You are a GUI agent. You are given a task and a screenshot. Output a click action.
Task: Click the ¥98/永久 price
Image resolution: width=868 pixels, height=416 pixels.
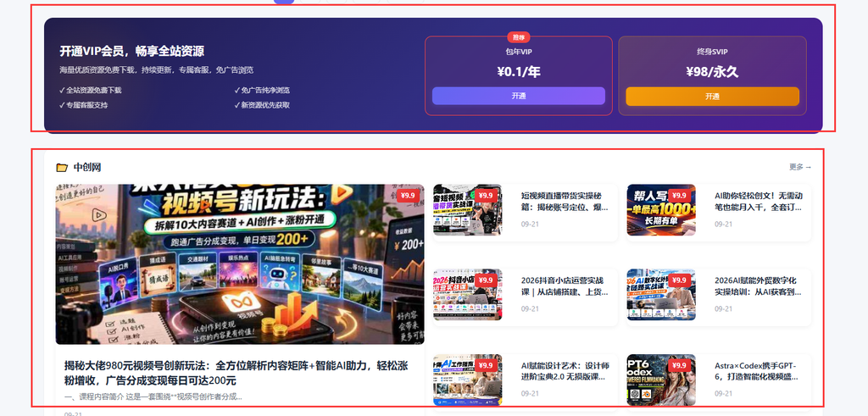712,72
